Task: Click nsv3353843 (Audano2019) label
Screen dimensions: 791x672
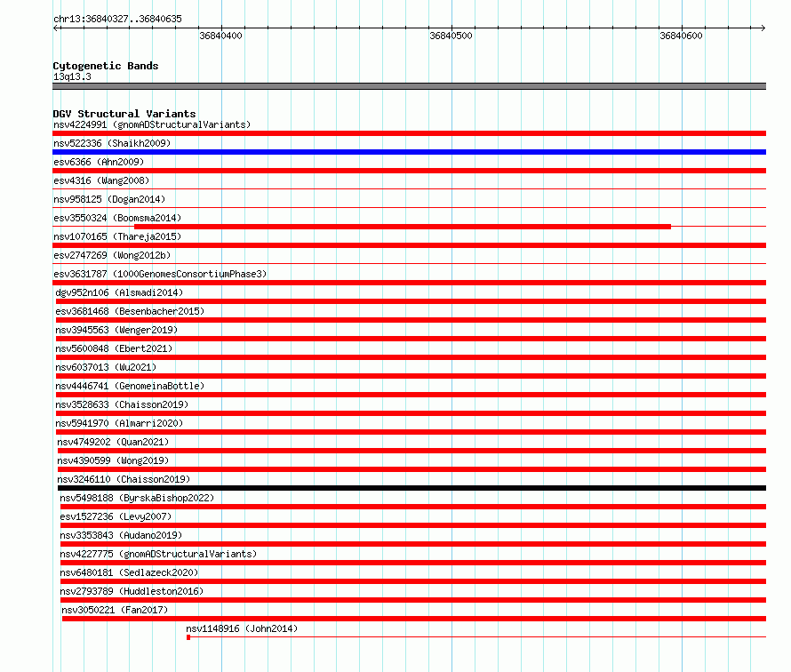Action: pyautogui.click(x=121, y=535)
